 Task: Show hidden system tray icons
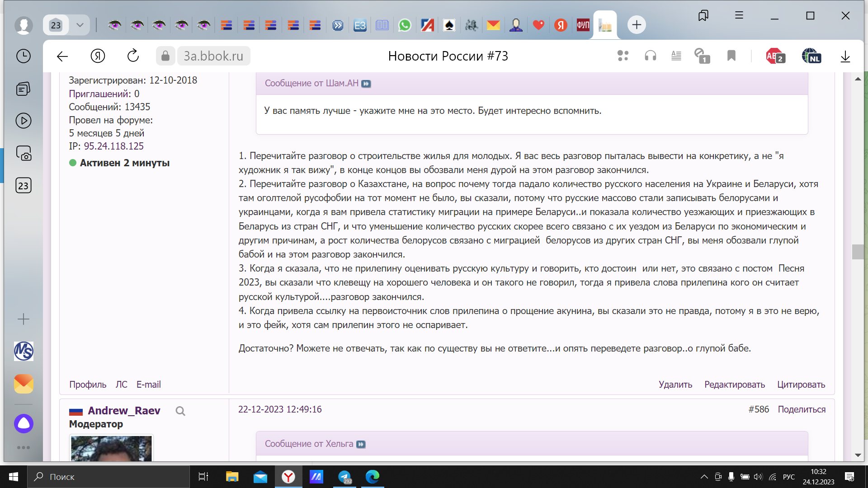(x=704, y=477)
